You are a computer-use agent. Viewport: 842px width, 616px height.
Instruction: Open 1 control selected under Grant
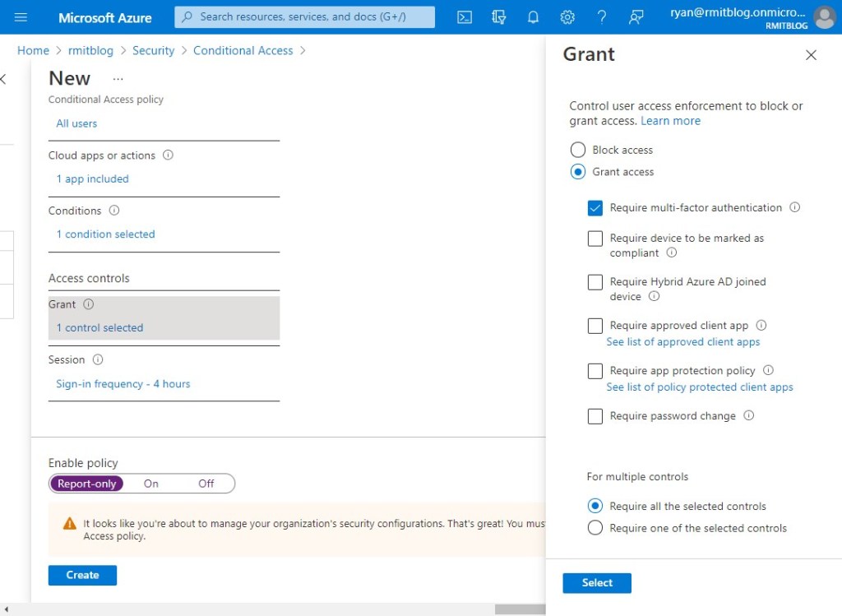click(x=99, y=327)
